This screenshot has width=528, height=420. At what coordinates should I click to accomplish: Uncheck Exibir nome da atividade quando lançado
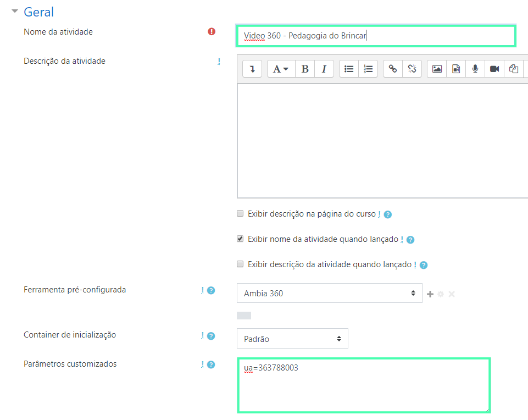[240, 239]
